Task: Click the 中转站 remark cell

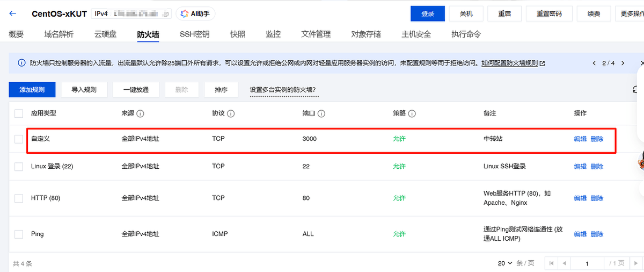Action: click(x=493, y=139)
